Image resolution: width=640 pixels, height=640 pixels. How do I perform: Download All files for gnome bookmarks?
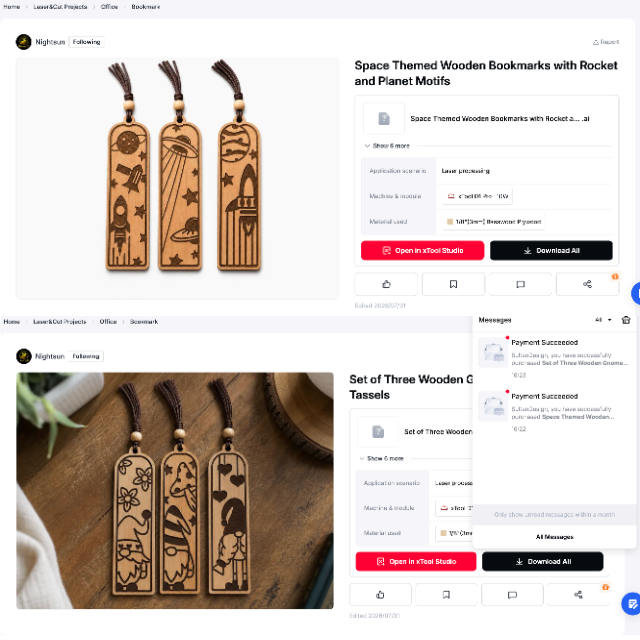click(542, 562)
